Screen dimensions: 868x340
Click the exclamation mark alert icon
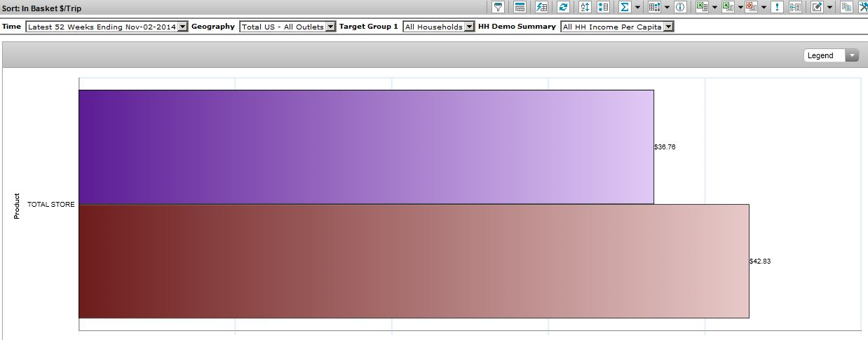[777, 7]
